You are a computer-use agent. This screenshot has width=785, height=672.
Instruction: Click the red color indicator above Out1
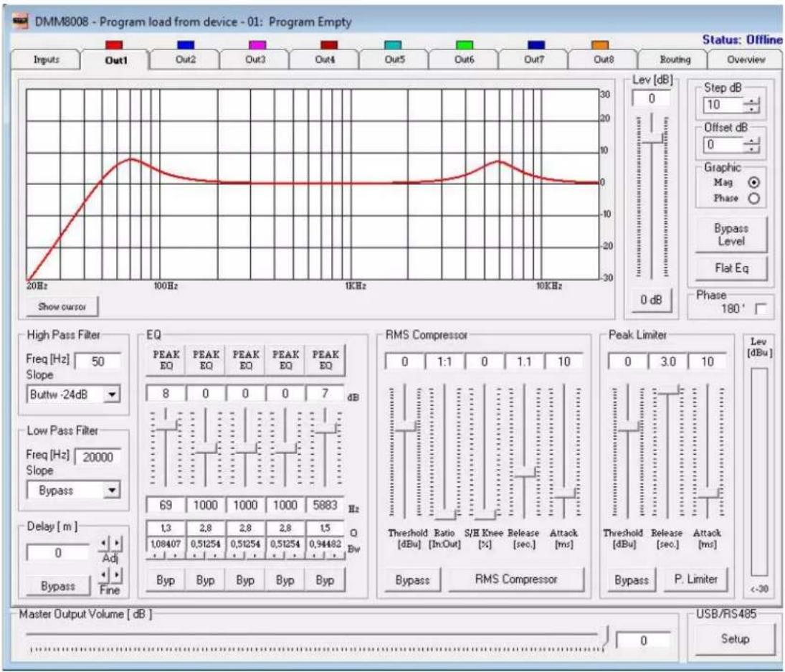[x=114, y=45]
